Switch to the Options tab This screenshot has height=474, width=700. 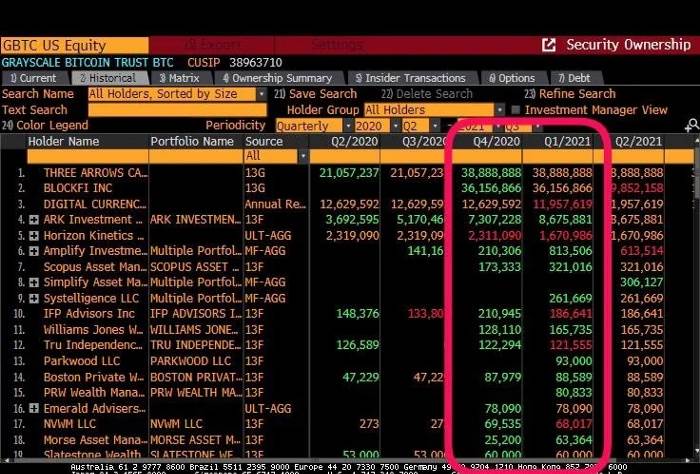click(512, 78)
